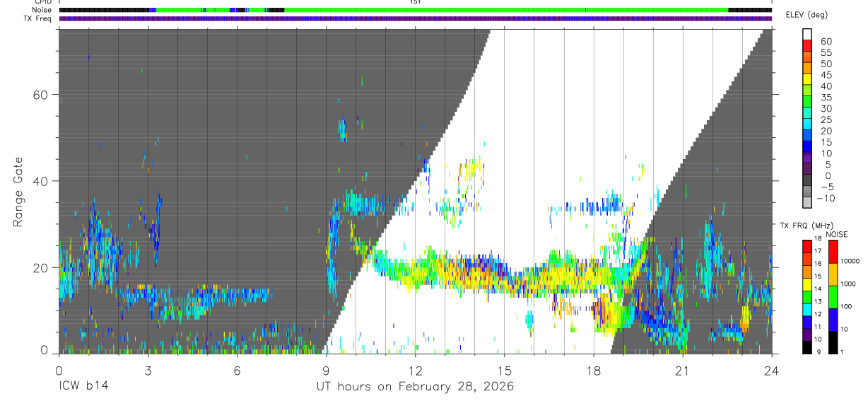Click y-axis tick label '60'
868x401 pixels.
pyautogui.click(x=40, y=95)
